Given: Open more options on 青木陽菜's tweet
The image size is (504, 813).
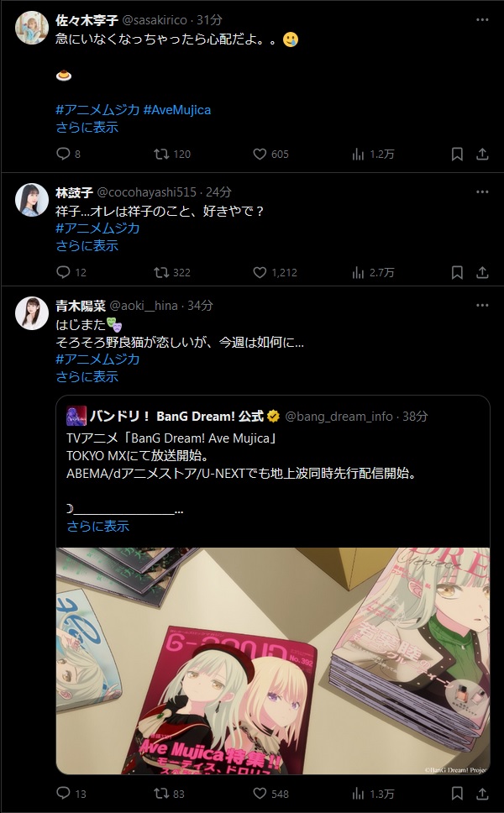Looking at the screenshot, I should (x=482, y=306).
